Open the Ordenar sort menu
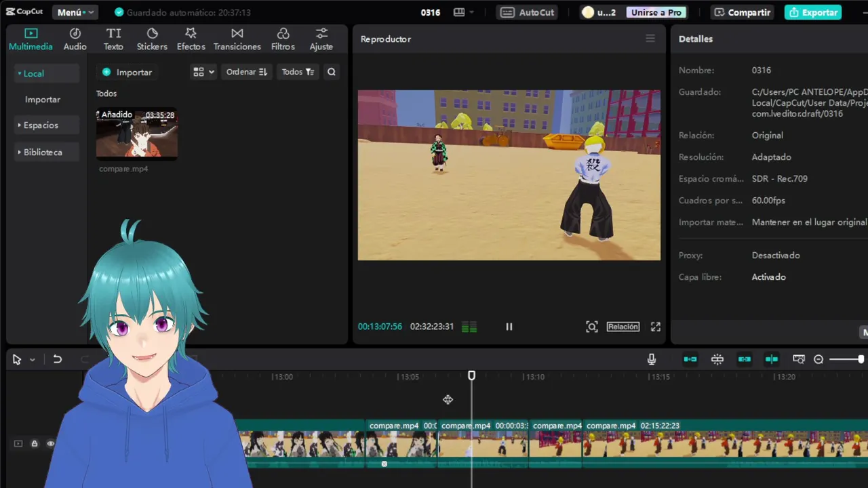This screenshot has height=488, width=868. tap(247, 72)
